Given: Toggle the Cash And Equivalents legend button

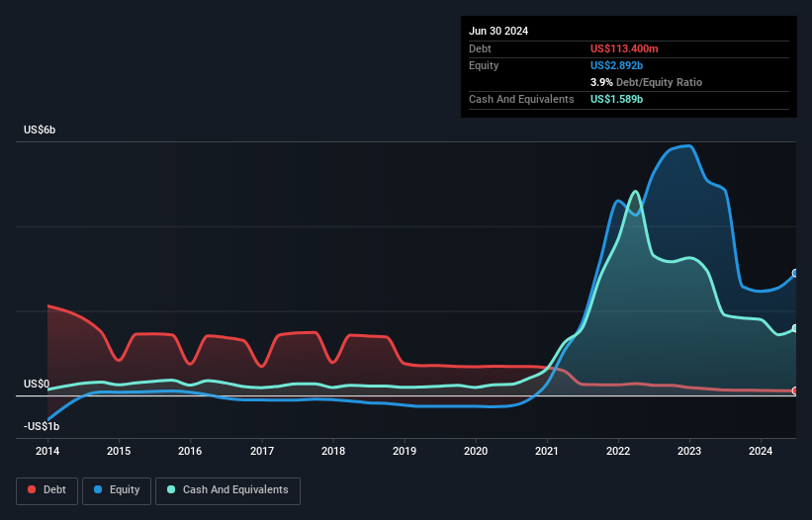Looking at the screenshot, I should [x=227, y=490].
